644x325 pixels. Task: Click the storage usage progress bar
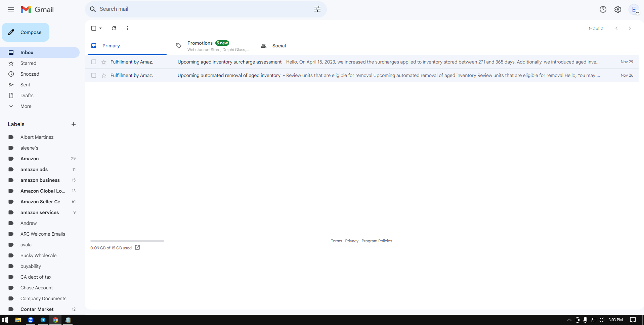click(127, 241)
